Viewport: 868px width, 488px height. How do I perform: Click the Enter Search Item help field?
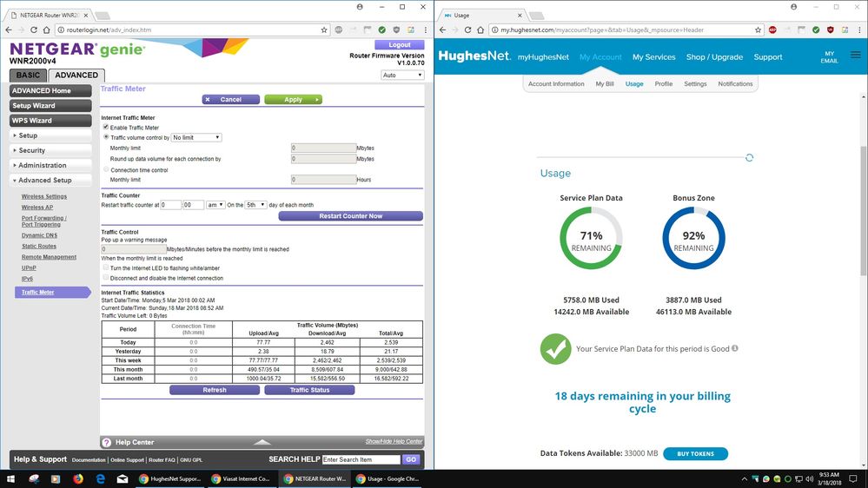361,459
